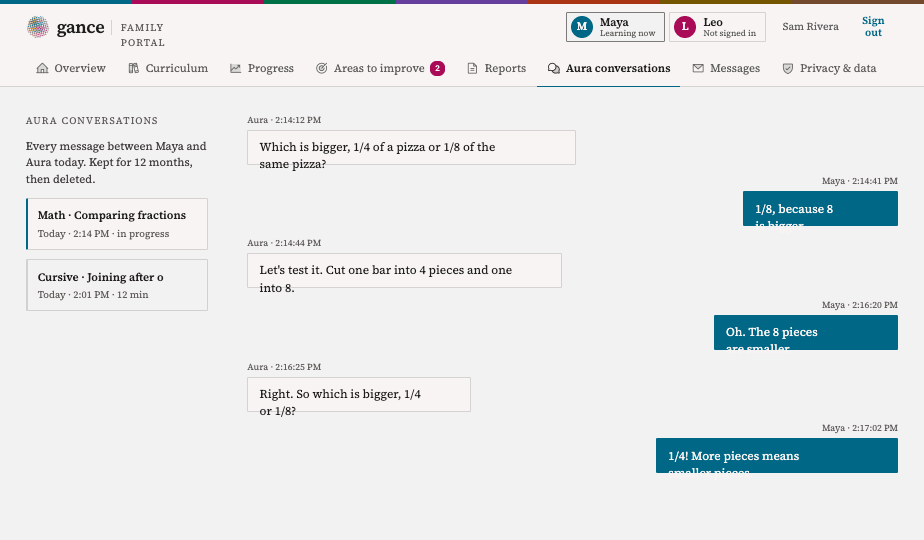Click the 'Aura · 2:16:25 PM' timestamp
The height and width of the screenshot is (540, 924).
tap(284, 367)
